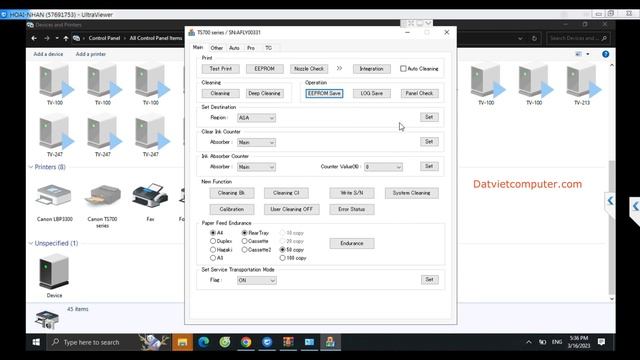Launch Microsoft Edge from the taskbar

pos(203,342)
